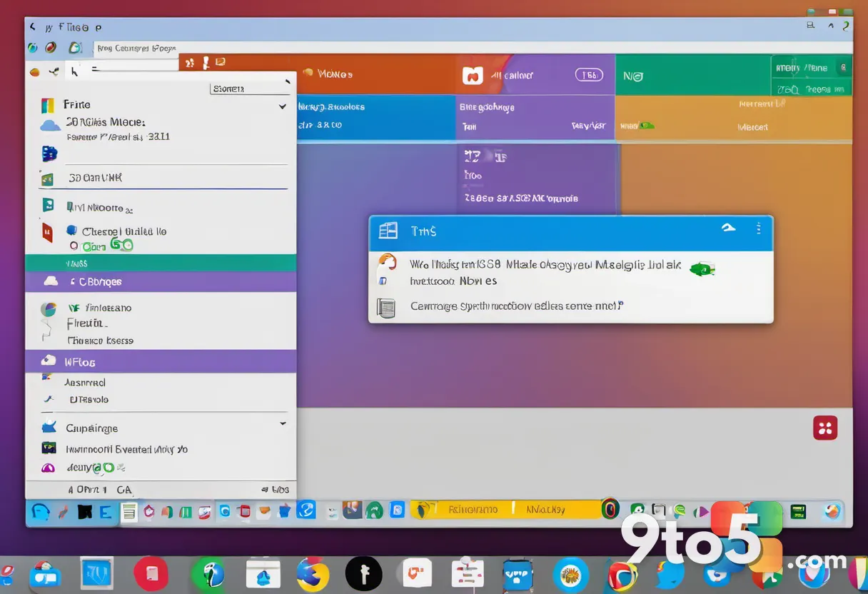Viewport: 868px width, 594px height.
Task: Open the up caret in the title bar's right corner
Action: point(831,26)
